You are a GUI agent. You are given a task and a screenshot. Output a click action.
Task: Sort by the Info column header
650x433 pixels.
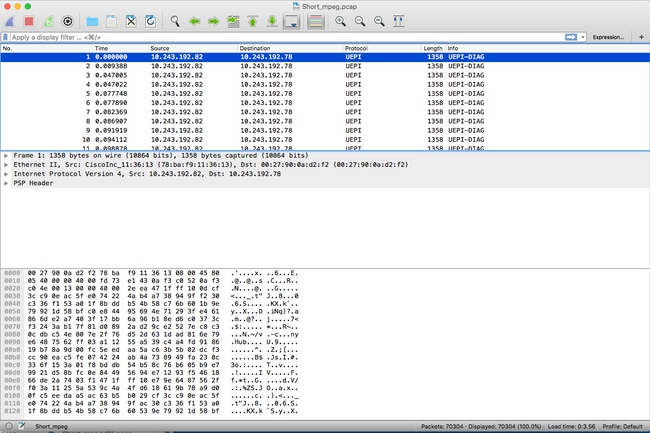(x=547, y=48)
